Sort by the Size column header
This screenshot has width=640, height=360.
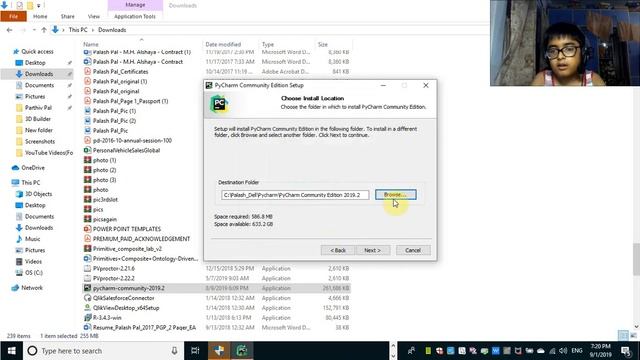point(323,44)
